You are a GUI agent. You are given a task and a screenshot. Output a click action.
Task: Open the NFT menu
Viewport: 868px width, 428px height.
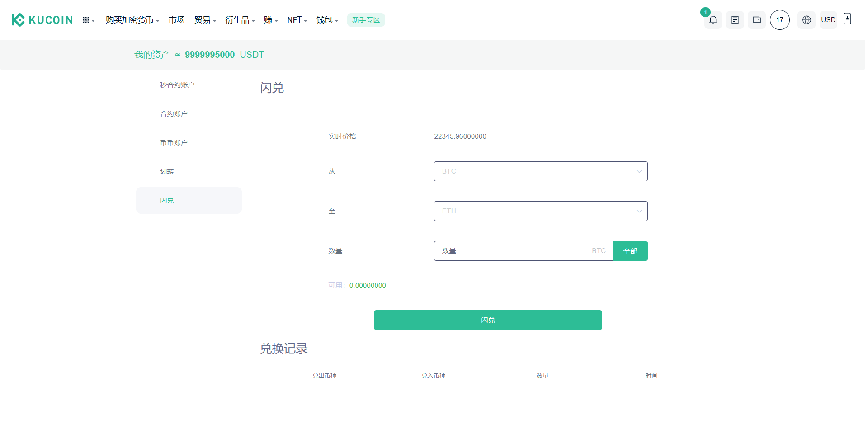click(x=297, y=20)
